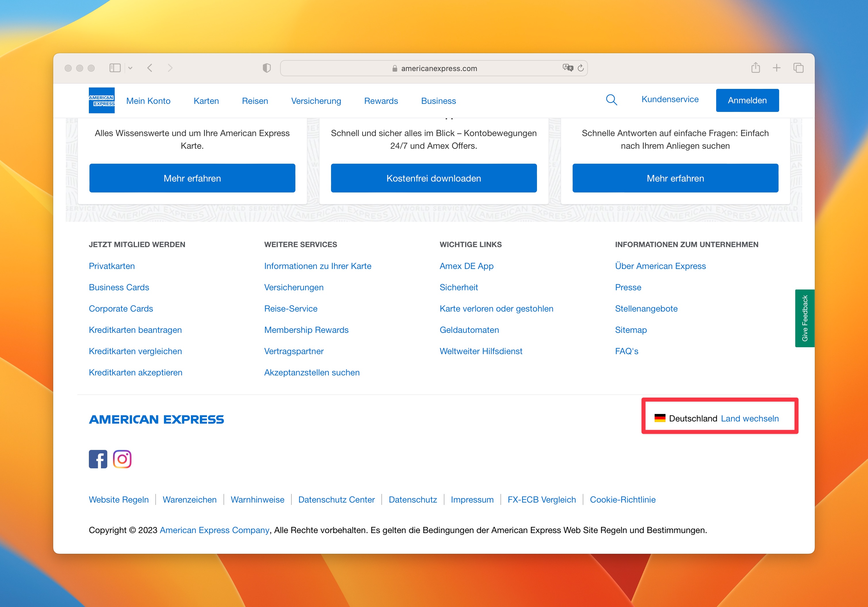Open the Rewards menu
The image size is (868, 607).
coord(381,101)
